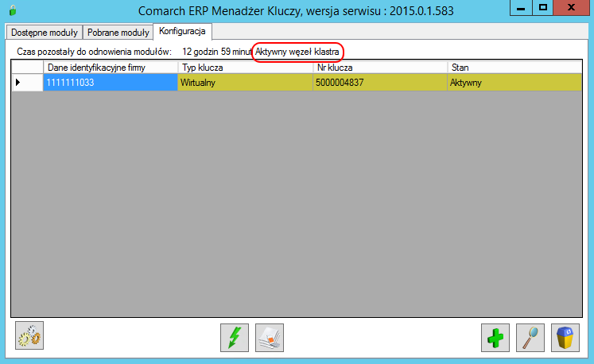The width and height of the screenshot is (594, 364).
Task: Close the Menadżer Kluczy window
Action: point(571,8)
